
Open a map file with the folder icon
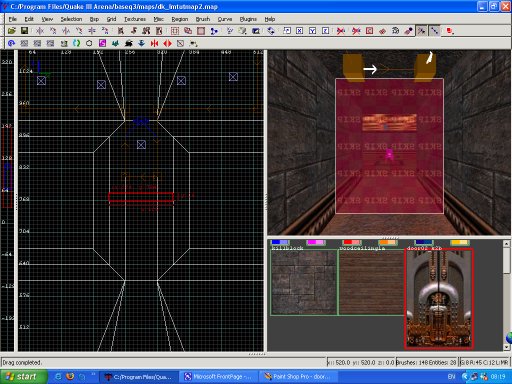click(12, 31)
